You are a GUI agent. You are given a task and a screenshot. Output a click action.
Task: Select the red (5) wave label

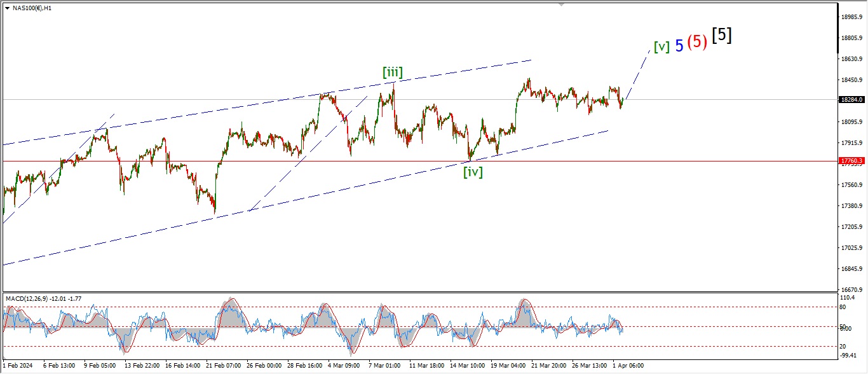click(697, 43)
